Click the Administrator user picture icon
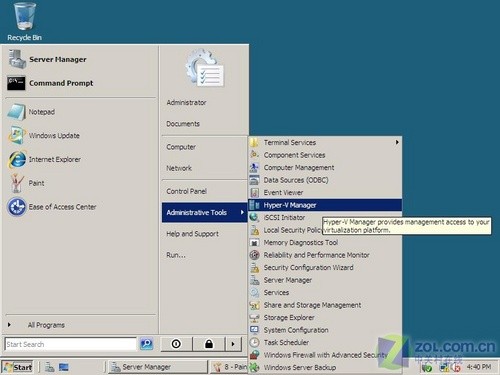Image resolution: width=500 pixels, height=375 pixels. pos(205,68)
